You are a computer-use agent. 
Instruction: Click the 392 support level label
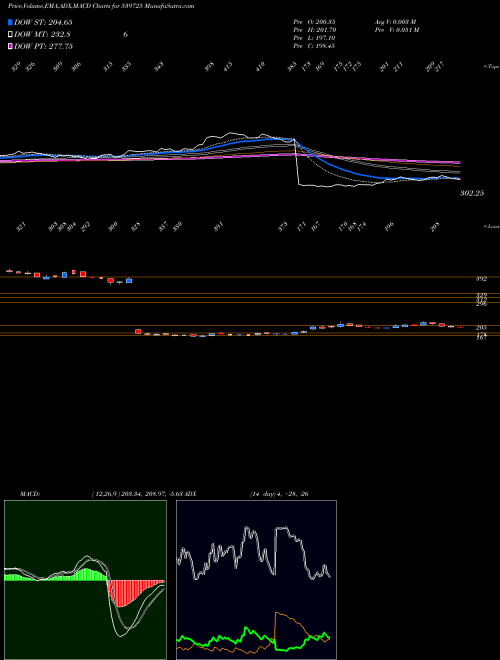[481, 279]
